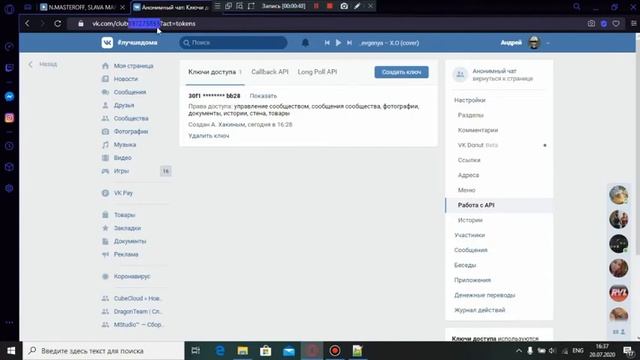
Task: Focus the VK search field
Action: tap(233, 42)
